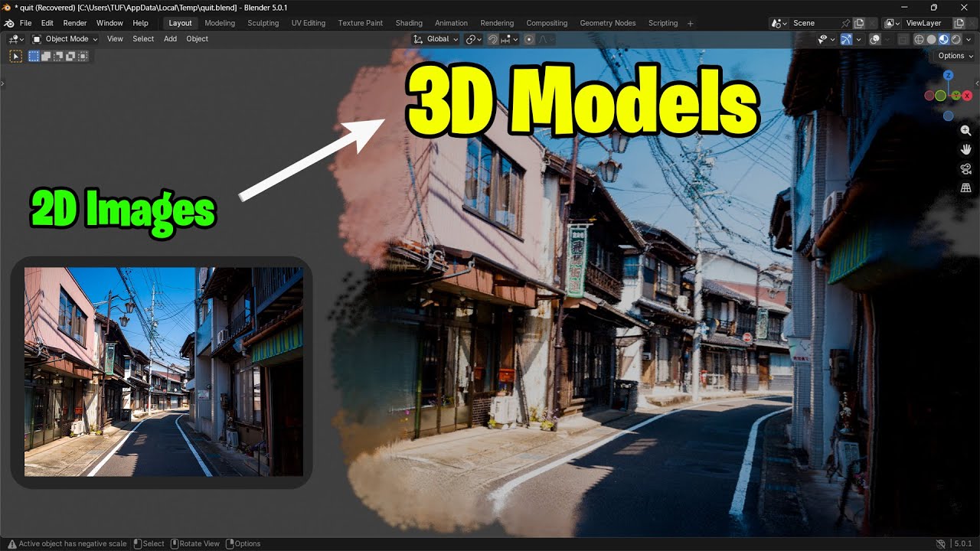
Task: Open snapping options dropdown
Action: (x=509, y=39)
